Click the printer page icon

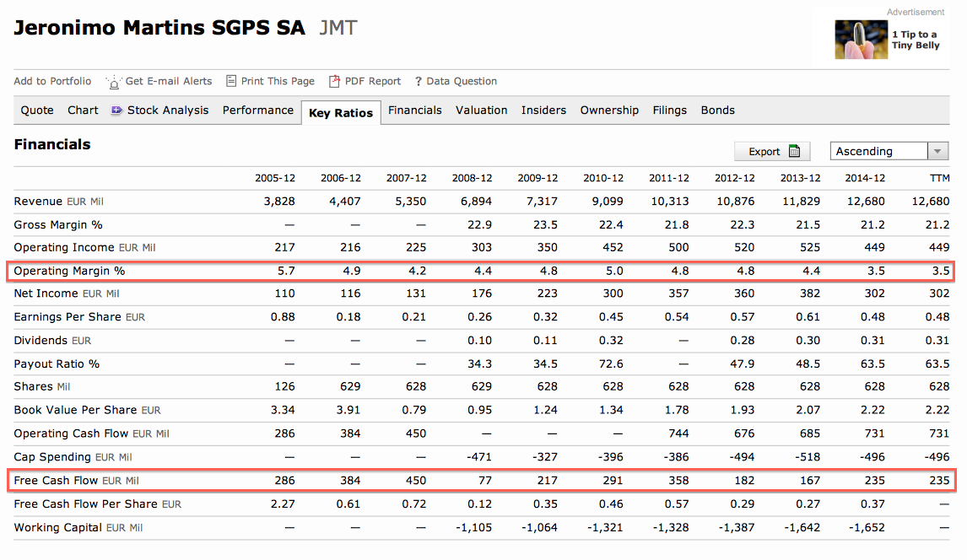pos(230,81)
